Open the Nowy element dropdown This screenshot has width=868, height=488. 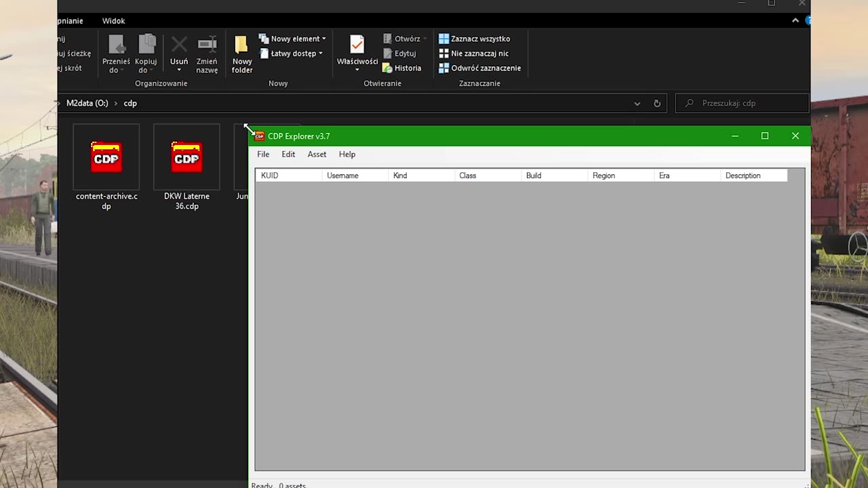[292, 39]
